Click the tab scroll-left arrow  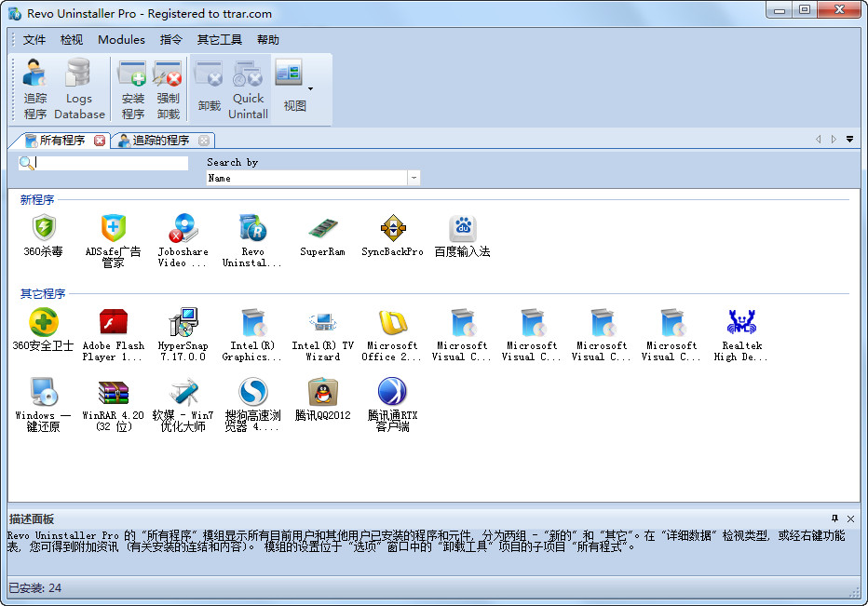tap(819, 140)
